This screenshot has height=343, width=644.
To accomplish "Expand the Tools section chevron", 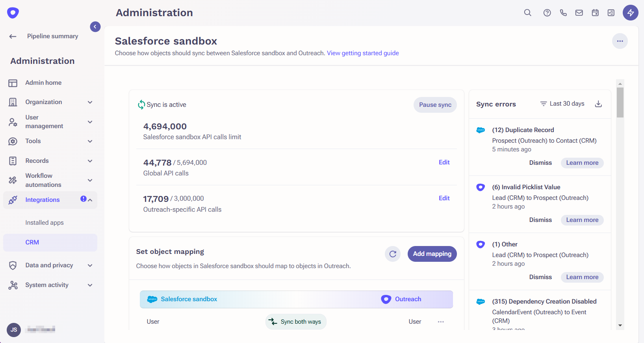I will coord(90,141).
